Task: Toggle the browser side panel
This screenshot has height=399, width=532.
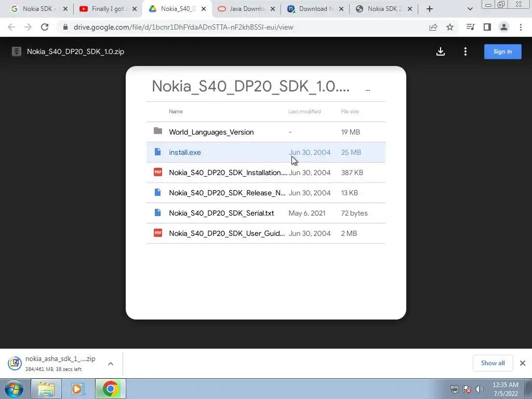Action: tap(487, 27)
